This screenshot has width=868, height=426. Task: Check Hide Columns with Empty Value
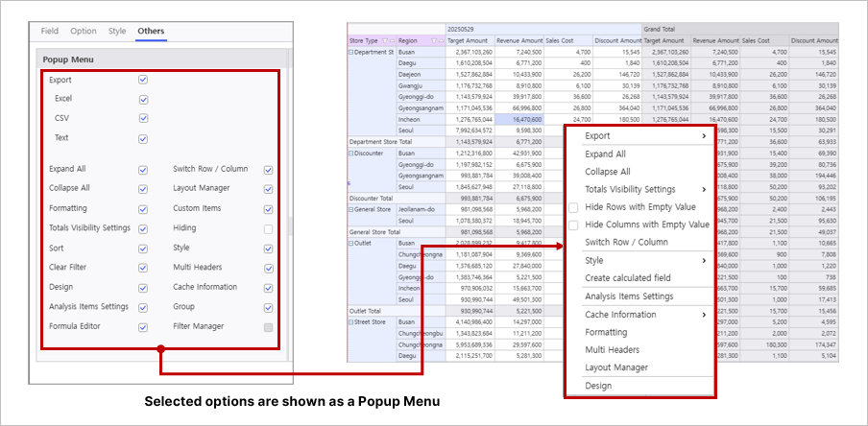point(573,225)
